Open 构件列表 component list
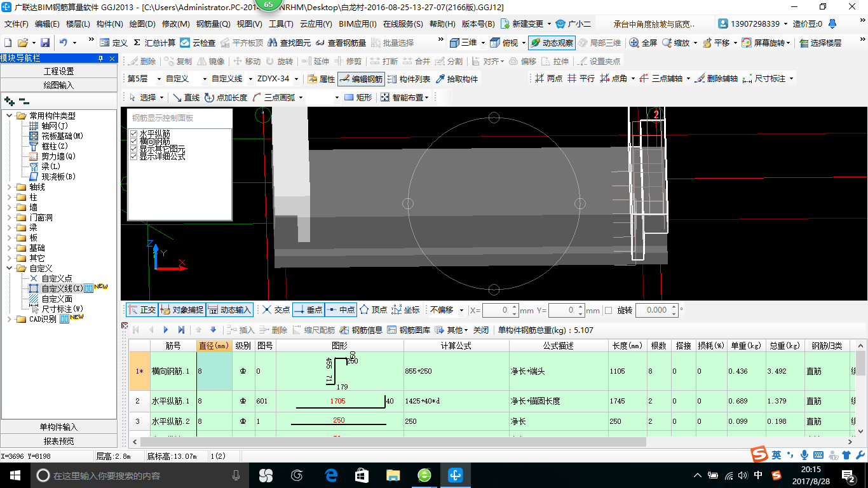This screenshot has width=868, height=488. pyautogui.click(x=409, y=79)
